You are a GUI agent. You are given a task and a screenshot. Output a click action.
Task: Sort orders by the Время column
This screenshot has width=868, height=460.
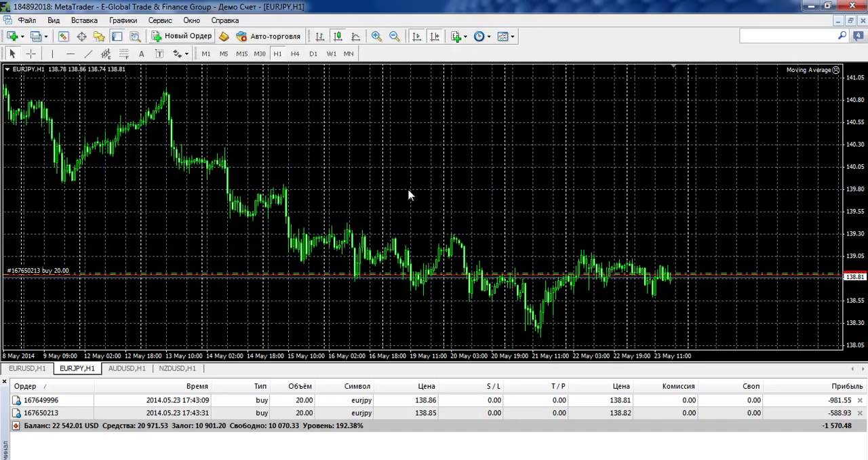pyautogui.click(x=197, y=386)
